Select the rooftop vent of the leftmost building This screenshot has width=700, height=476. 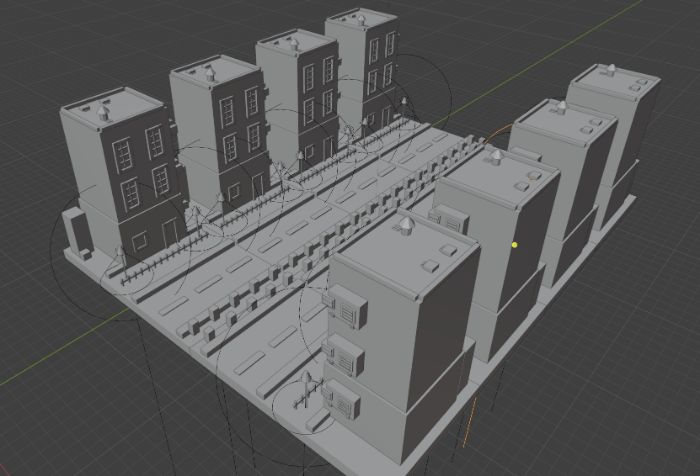pos(104,113)
